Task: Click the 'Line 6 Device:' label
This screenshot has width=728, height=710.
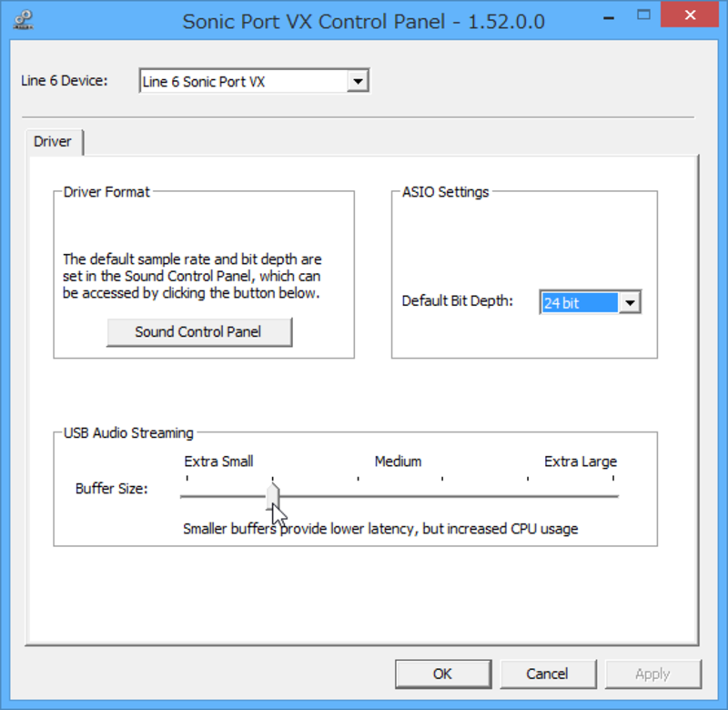Action: point(64,80)
